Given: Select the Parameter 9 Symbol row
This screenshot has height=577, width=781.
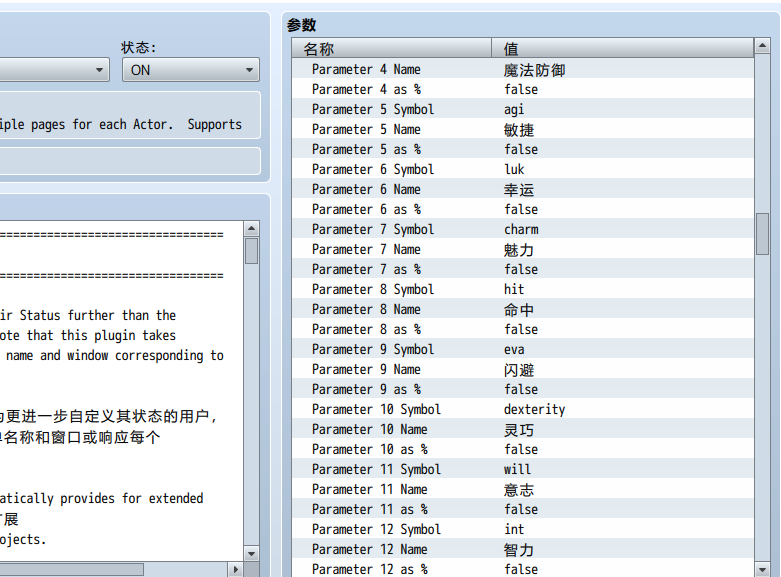Looking at the screenshot, I should (x=522, y=349).
